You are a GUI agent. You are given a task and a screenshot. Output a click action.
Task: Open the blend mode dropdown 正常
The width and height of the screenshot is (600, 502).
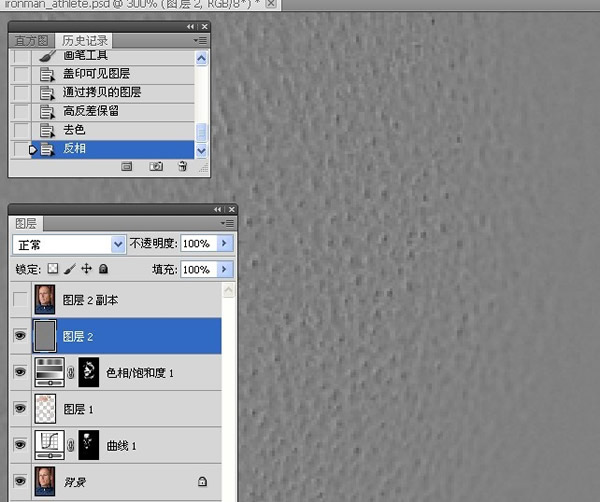(118, 244)
